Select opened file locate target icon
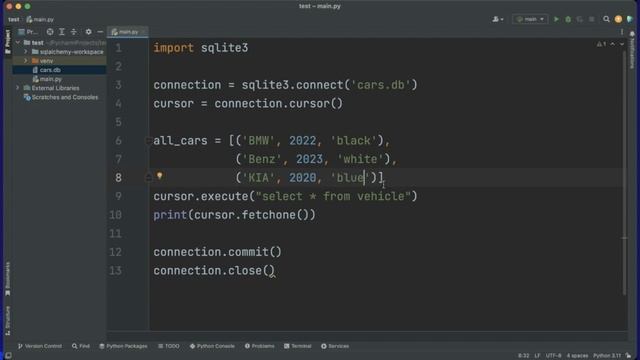The width and height of the screenshot is (640, 360). (49, 31)
